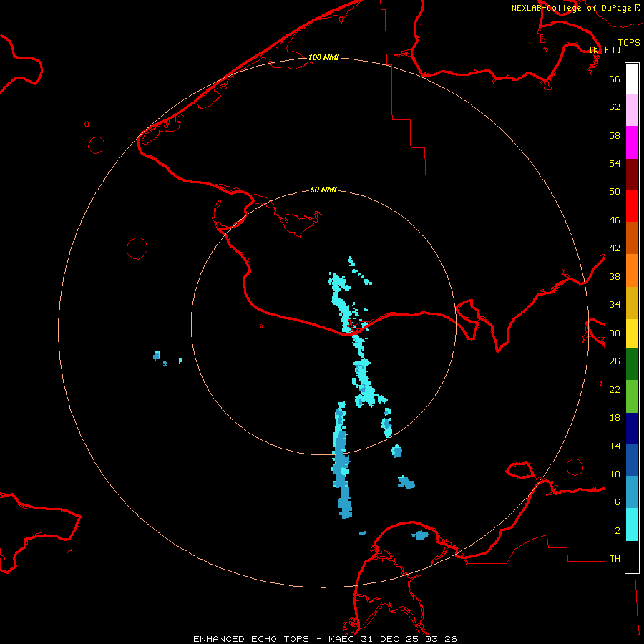
Task: Choose the navy blue legend swatch
Action: coord(632,429)
